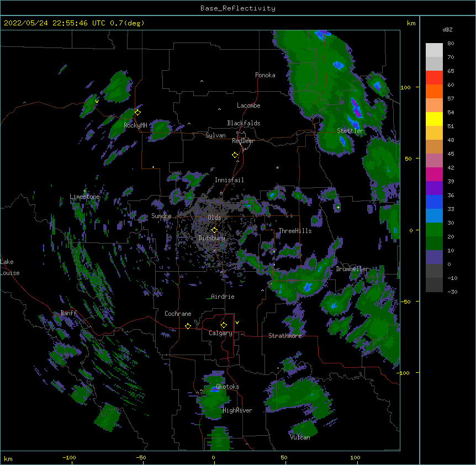
Task: Click the Innisfail label
Action: [229, 180]
